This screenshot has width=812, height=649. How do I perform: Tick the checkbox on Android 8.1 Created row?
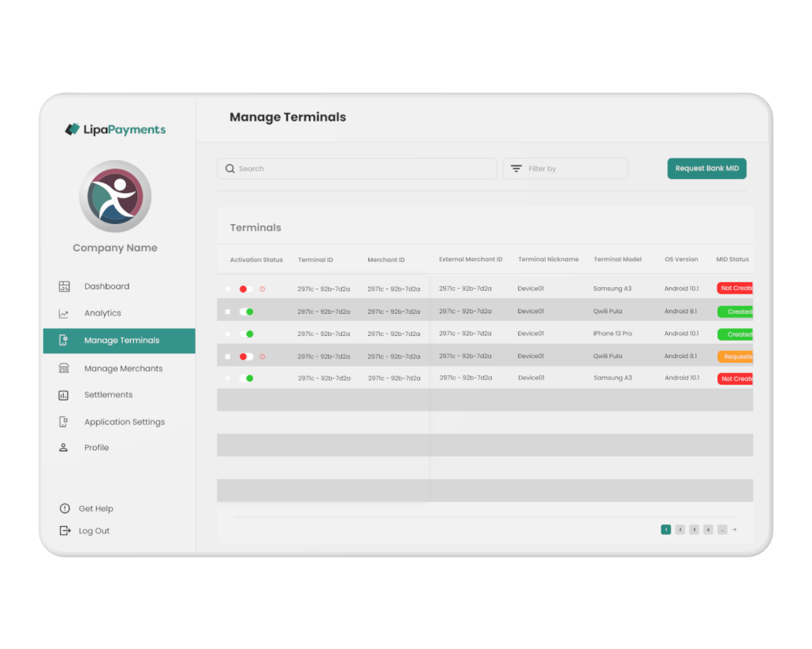tap(228, 311)
